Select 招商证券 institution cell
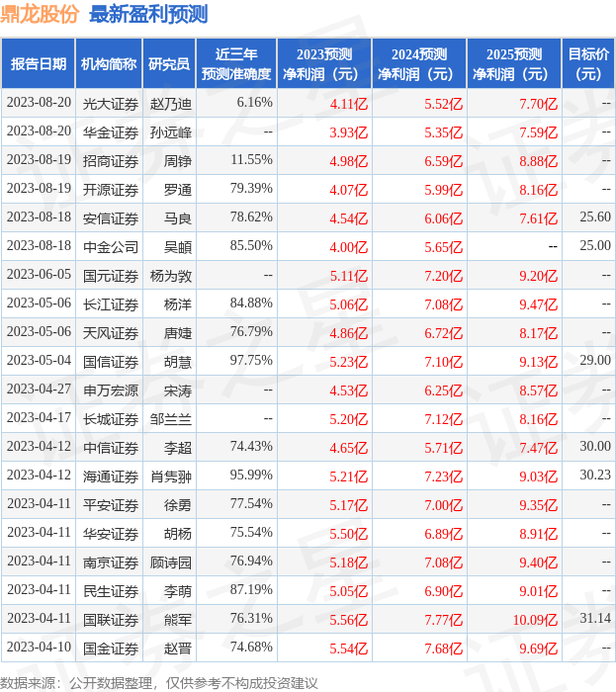The height and width of the screenshot is (692, 616). (x=111, y=161)
